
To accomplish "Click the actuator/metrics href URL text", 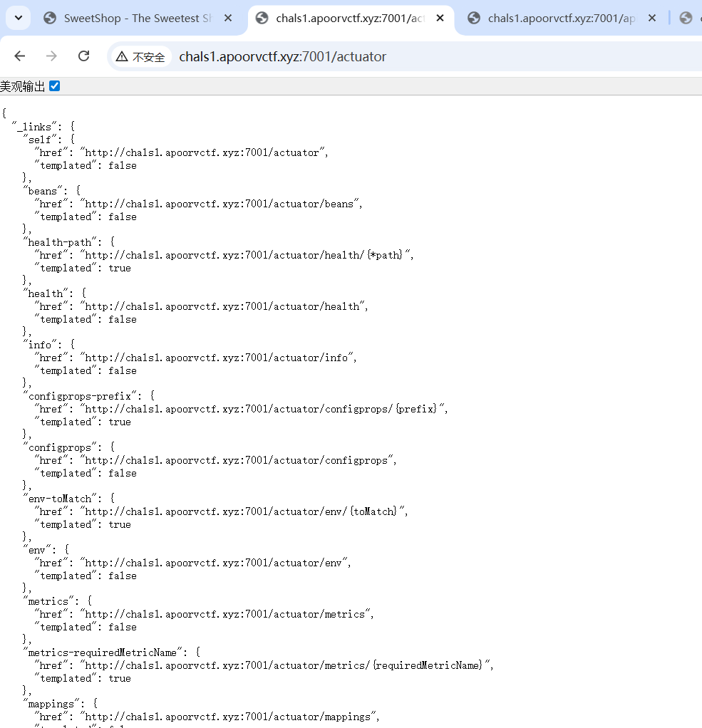I will pyautogui.click(x=226, y=614).
